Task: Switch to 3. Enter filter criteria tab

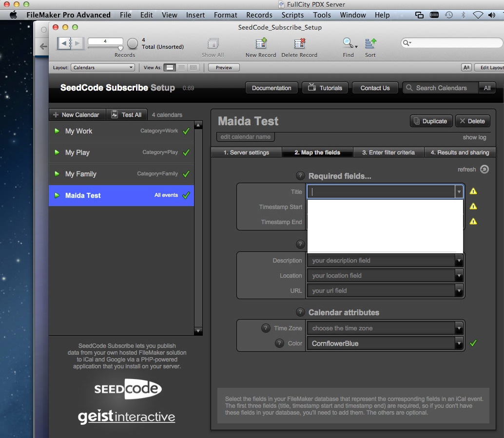Action: point(388,152)
